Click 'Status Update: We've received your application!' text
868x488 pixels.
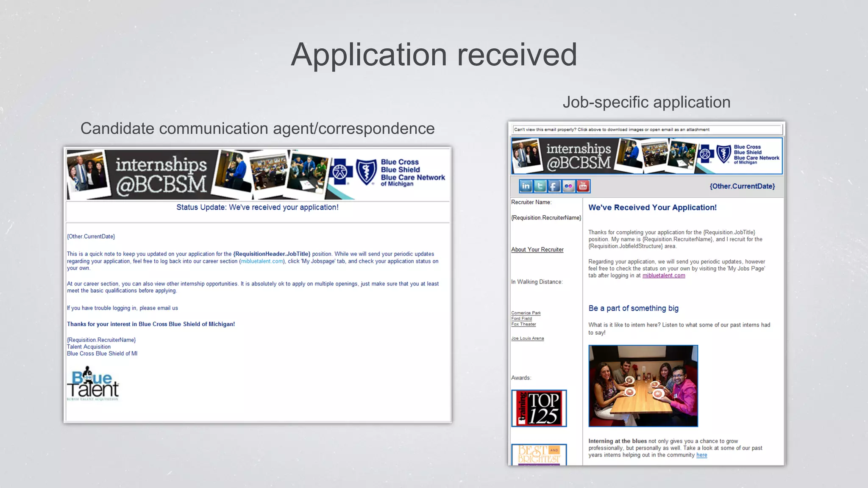pyautogui.click(x=257, y=208)
